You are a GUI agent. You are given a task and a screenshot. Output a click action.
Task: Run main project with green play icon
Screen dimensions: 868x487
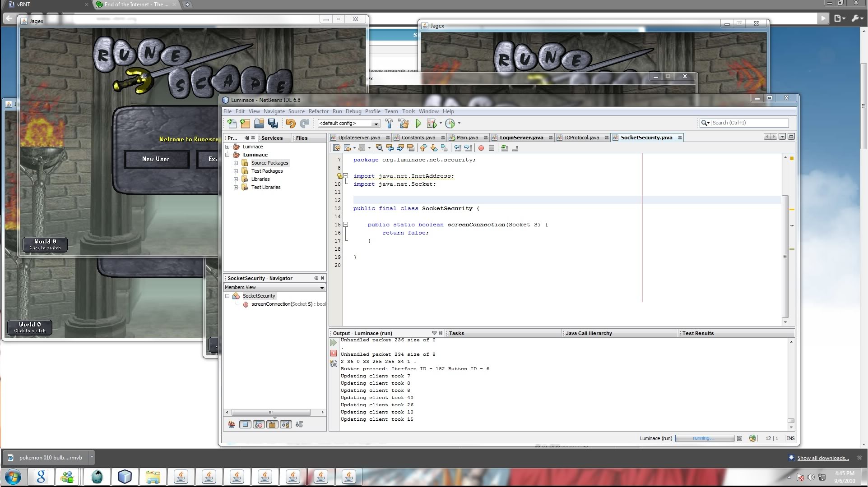pyautogui.click(x=418, y=123)
